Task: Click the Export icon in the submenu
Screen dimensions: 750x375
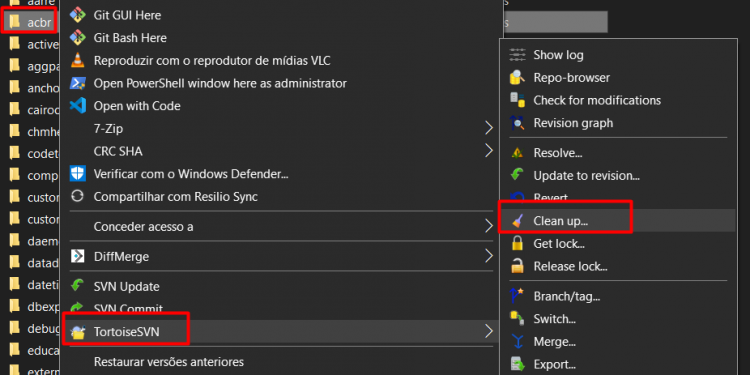Action: pos(518,364)
